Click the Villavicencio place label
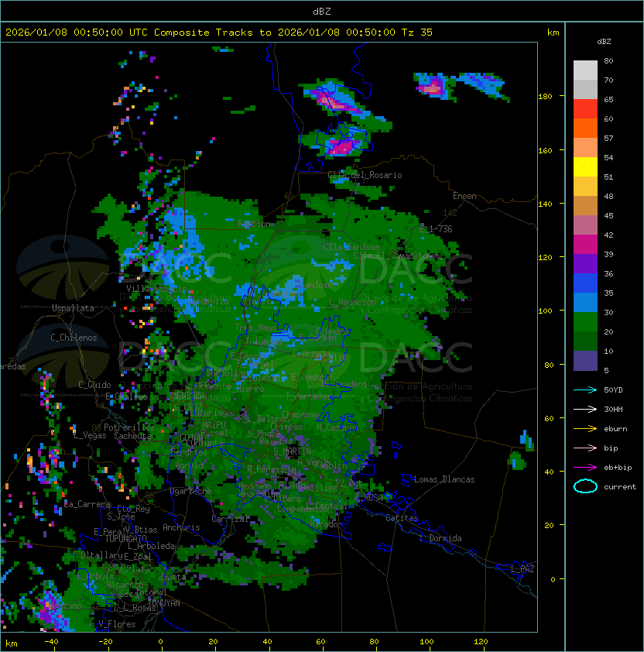The width and height of the screenshot is (644, 652). (156, 289)
